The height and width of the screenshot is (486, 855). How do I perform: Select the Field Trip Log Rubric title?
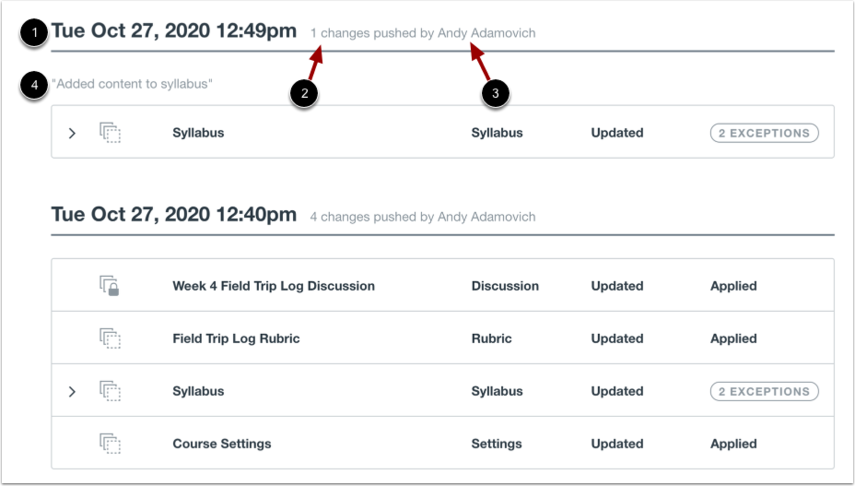click(236, 339)
